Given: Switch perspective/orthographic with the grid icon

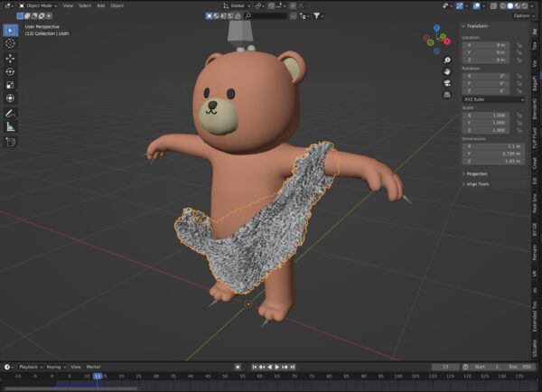Looking at the screenshot, I should point(447,93).
